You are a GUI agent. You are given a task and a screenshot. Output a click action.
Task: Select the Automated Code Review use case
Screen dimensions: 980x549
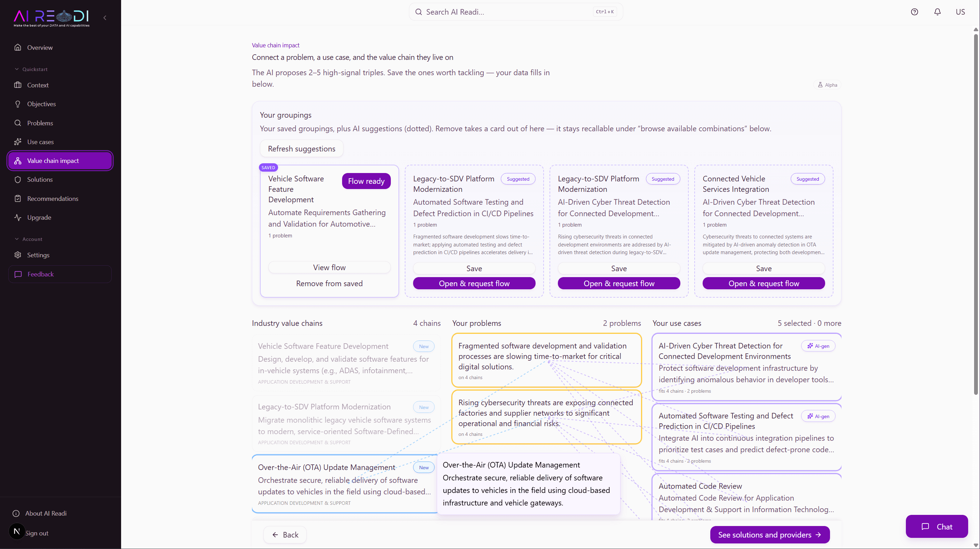(x=746, y=496)
